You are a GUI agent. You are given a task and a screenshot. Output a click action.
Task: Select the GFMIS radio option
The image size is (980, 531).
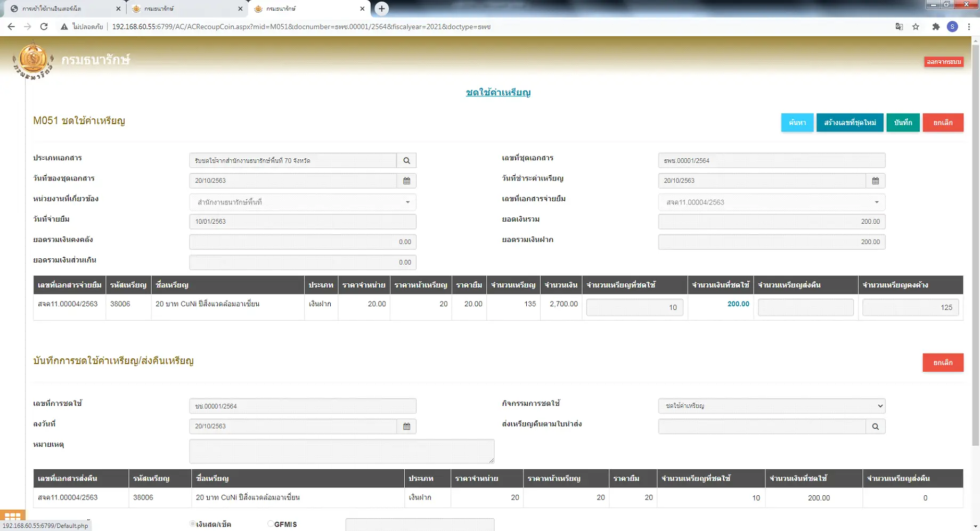coord(271,524)
